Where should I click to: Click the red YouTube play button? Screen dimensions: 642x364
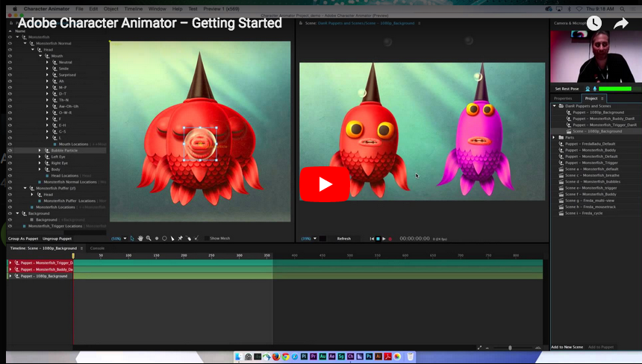[x=325, y=184]
